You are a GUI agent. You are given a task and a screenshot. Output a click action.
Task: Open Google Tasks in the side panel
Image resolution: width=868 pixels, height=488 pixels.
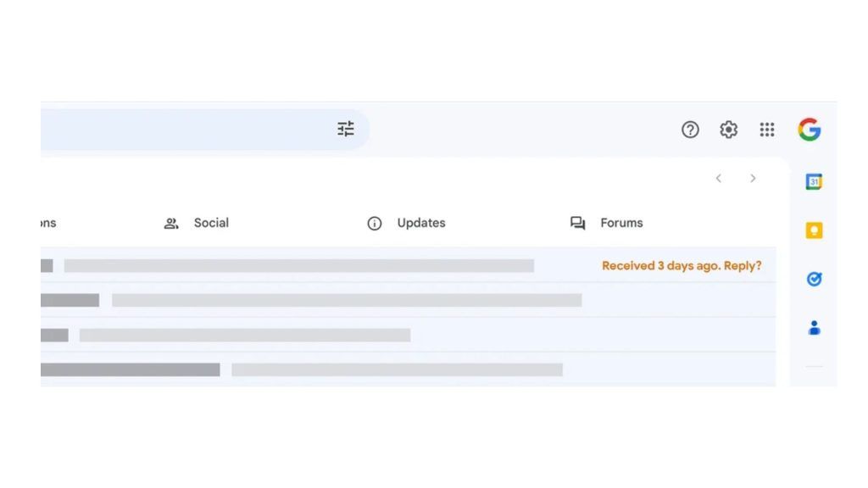(x=814, y=279)
